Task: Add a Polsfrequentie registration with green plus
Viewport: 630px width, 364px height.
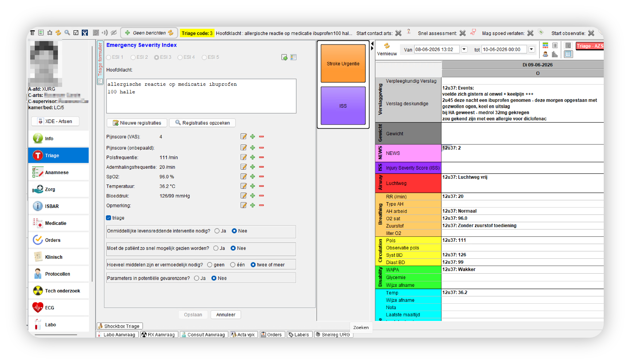Action: tap(253, 157)
